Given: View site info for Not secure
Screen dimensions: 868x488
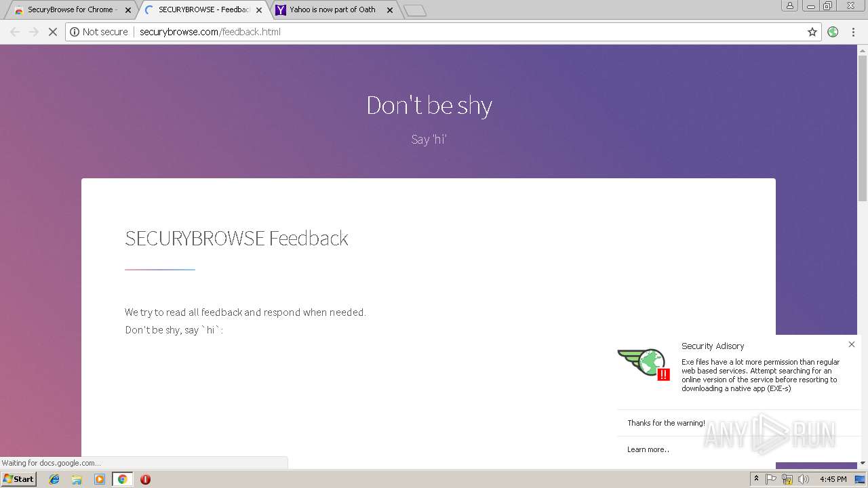Looking at the screenshot, I should [x=99, y=32].
